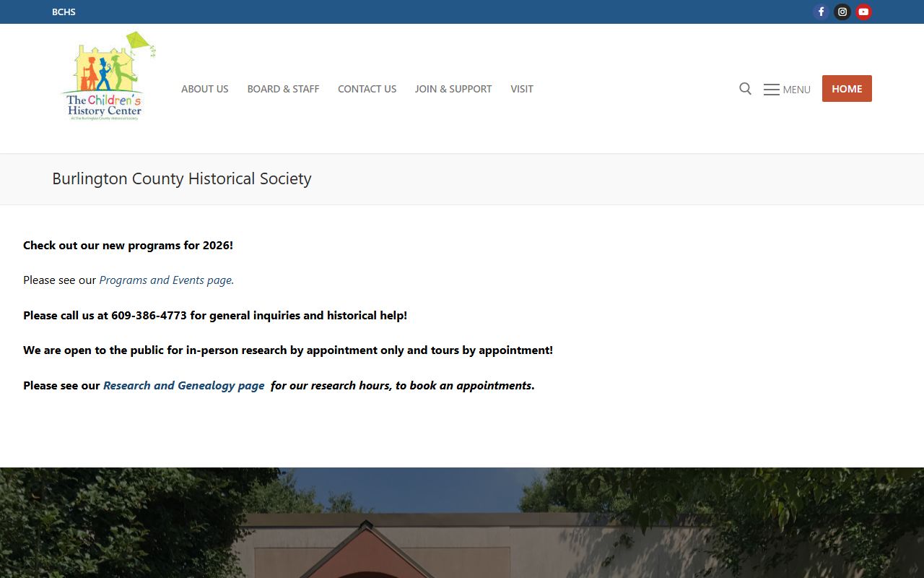924x578 pixels.
Task: Click the BCHS link in top bar
Action: coord(64,12)
